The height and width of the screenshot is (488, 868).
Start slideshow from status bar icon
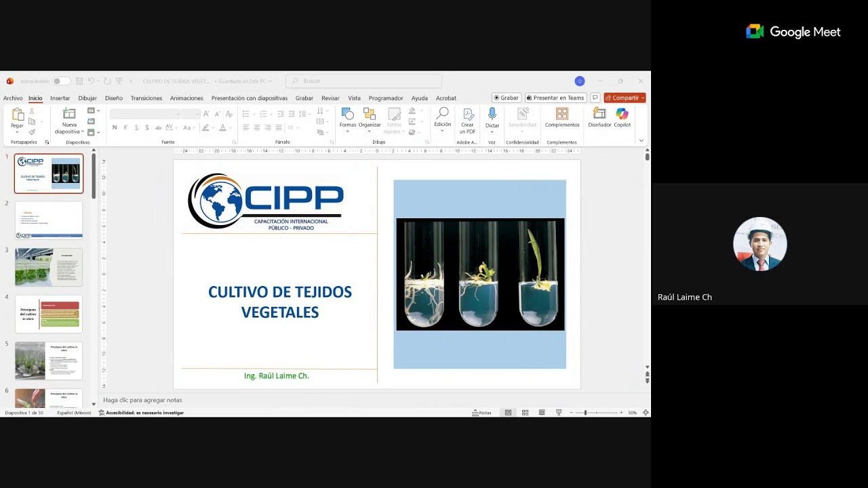(559, 412)
